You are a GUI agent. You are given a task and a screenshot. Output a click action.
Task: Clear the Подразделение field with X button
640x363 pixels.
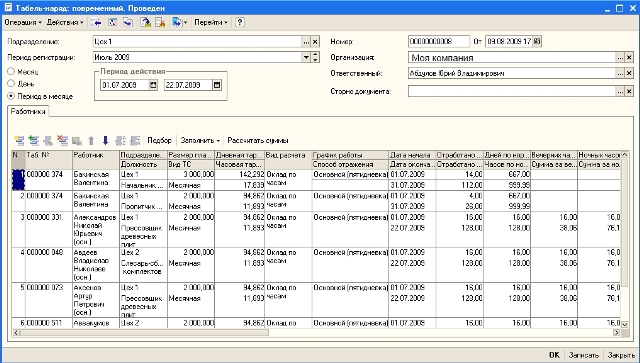(x=315, y=42)
